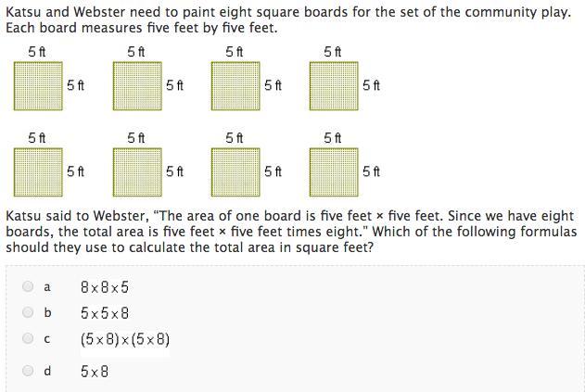Click the letter label 'd' option

click(47, 371)
